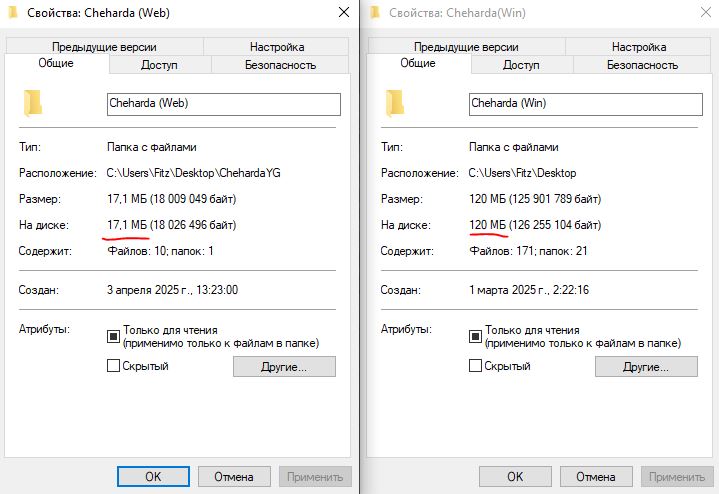Click Другие... button in Cheharda (Win) dialog
The image size is (719, 494).
646,367
